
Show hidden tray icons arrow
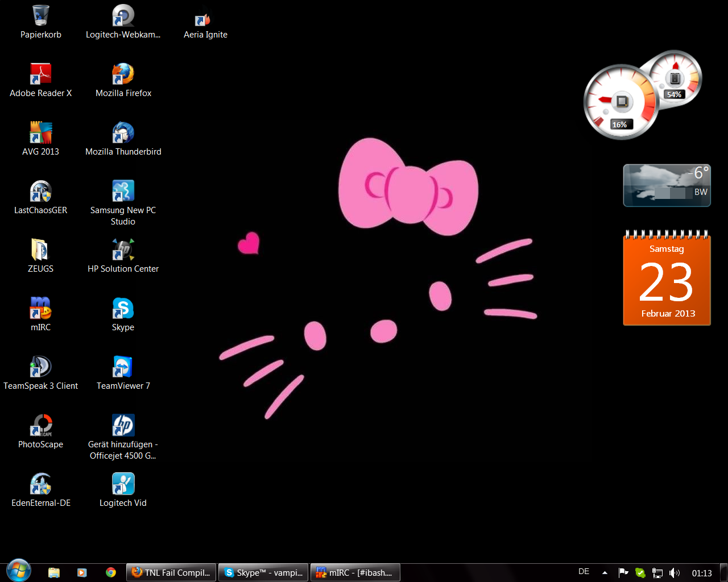[x=605, y=573]
